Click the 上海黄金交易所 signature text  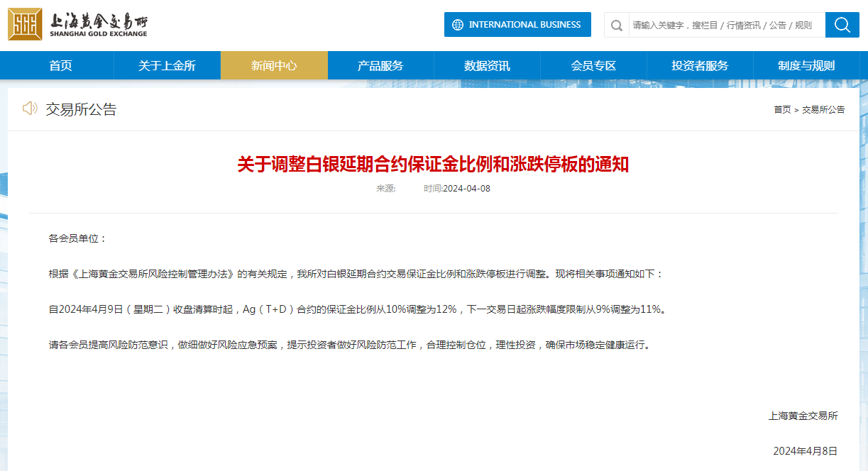[x=803, y=416]
